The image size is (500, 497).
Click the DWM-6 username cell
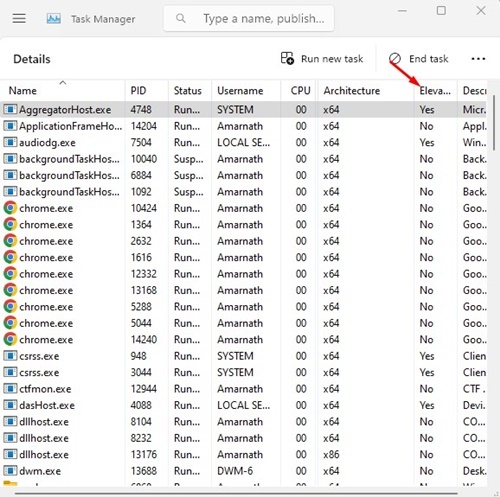coord(235,471)
